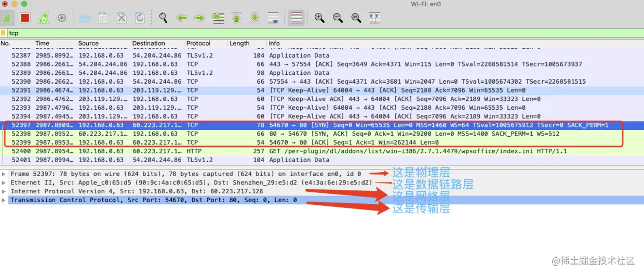
Task: Expand the Frame 52397 details
Action: (4, 174)
